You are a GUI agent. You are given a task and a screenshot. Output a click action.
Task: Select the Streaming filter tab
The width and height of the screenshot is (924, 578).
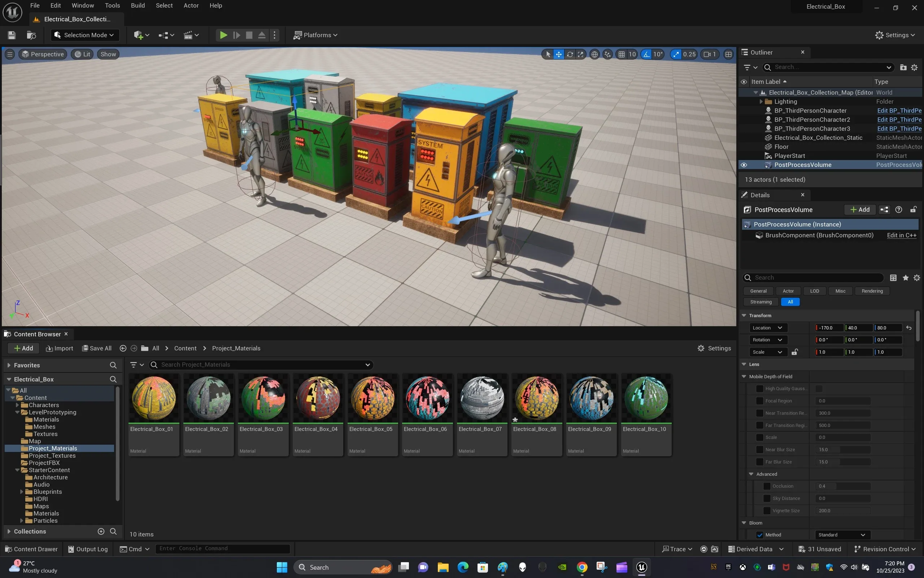[x=760, y=302]
